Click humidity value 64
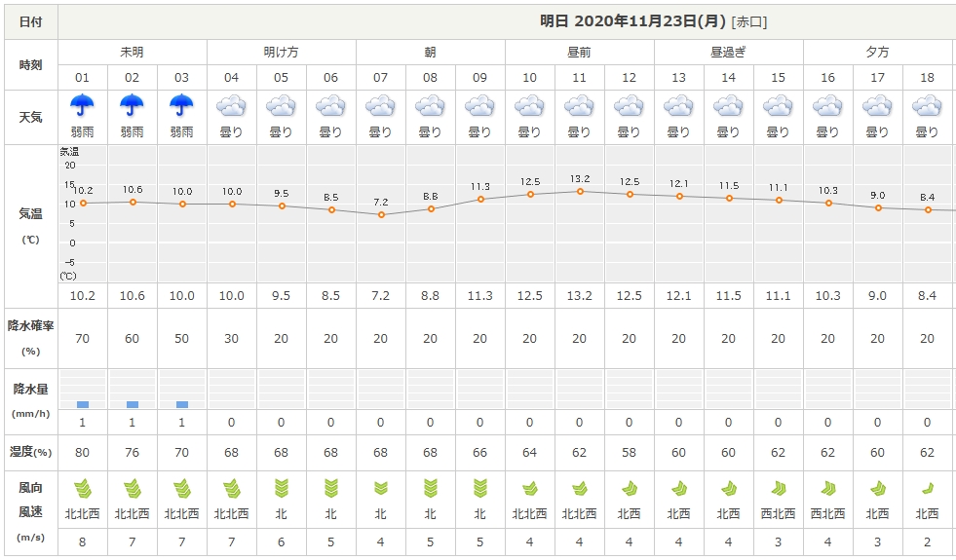This screenshot has height=560, width=956. coord(529,453)
